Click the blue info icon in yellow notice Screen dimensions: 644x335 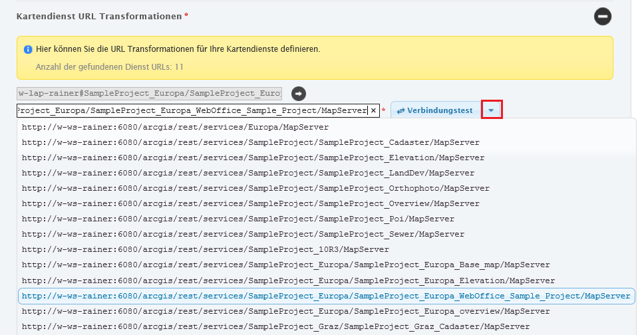(x=28, y=50)
